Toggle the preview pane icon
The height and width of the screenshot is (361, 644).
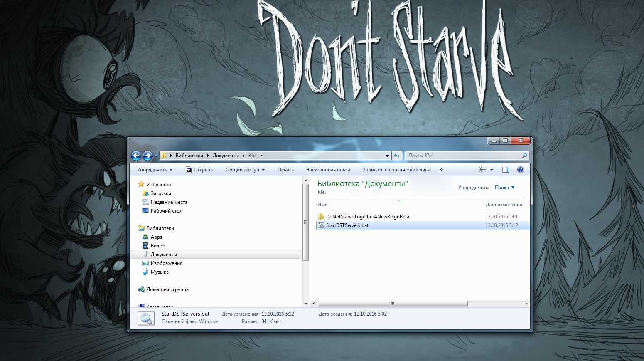click(x=506, y=170)
